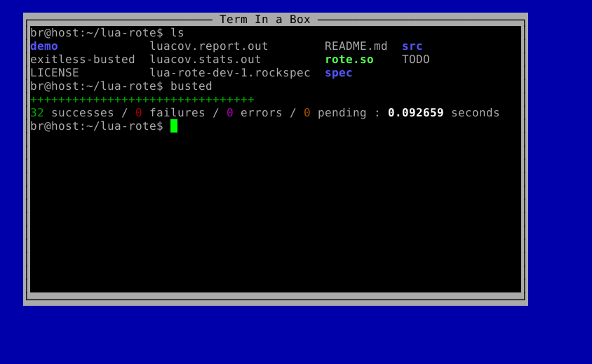The image size is (592, 364).
Task: Click the 'busted' command text
Action: click(191, 86)
